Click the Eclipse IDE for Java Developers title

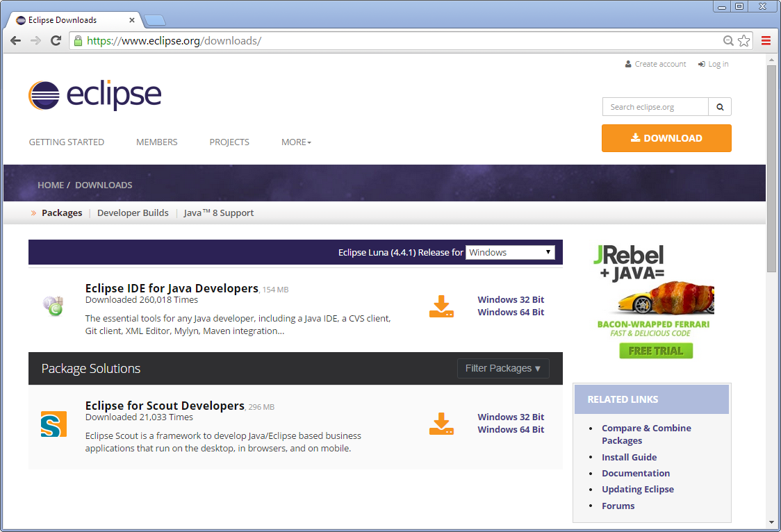click(x=172, y=288)
